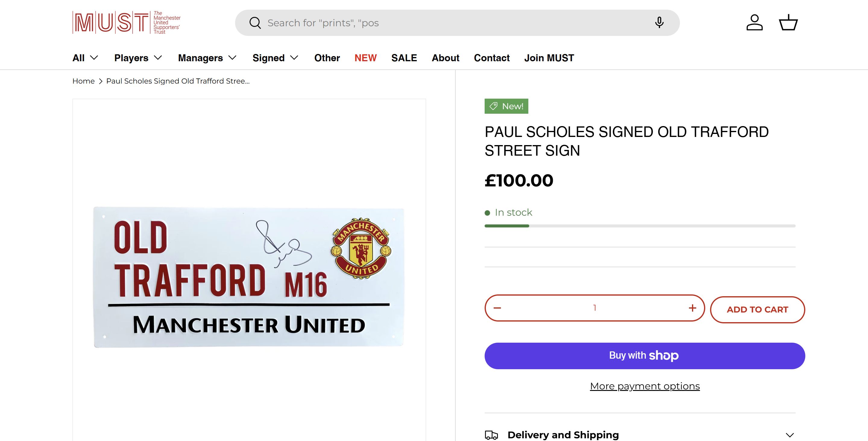This screenshot has height=441, width=868.
Task: Decrease quantity with minus button
Action: click(x=497, y=308)
